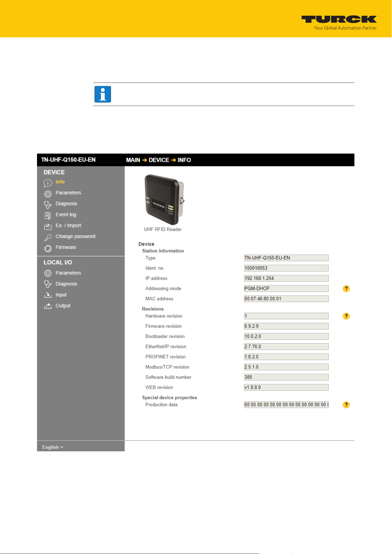
Task: Click the 'Station information' heading
Action: (x=163, y=251)
